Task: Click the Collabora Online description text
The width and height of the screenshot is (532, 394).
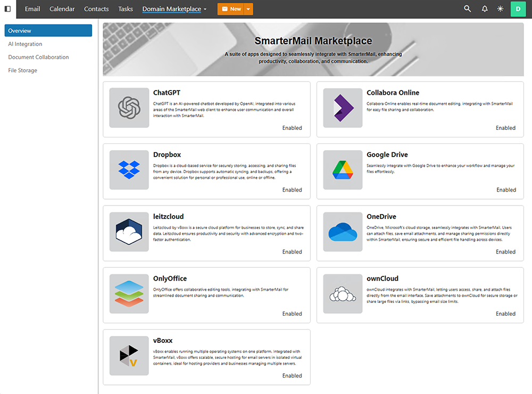Action: [440, 106]
